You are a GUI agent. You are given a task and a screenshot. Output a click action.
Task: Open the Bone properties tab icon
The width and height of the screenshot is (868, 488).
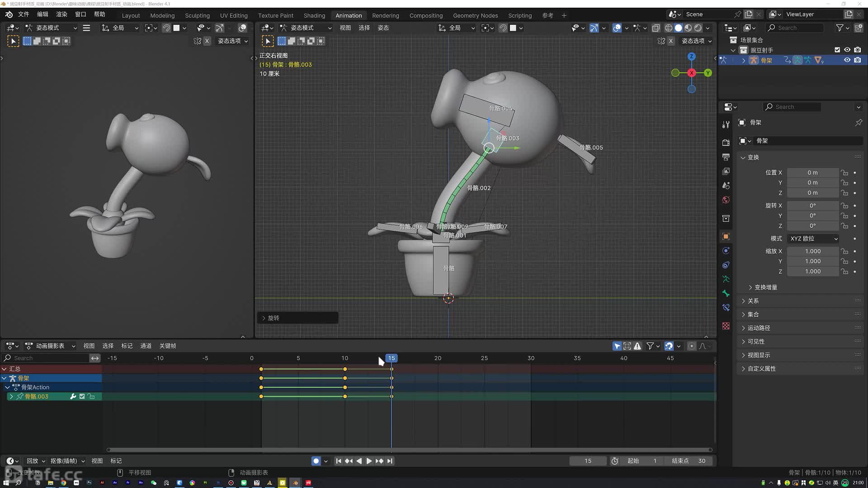click(x=726, y=294)
